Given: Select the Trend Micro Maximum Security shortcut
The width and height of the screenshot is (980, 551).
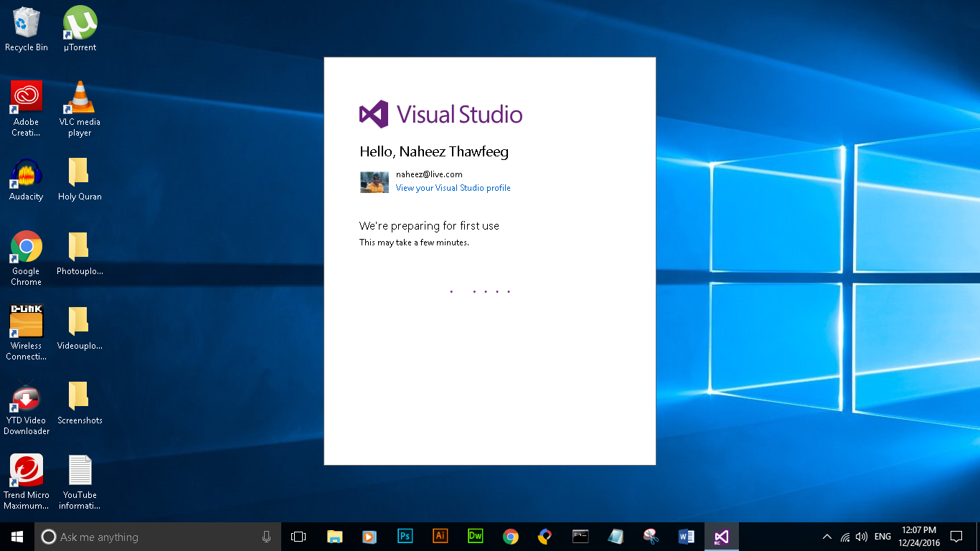Looking at the screenshot, I should point(27,482).
